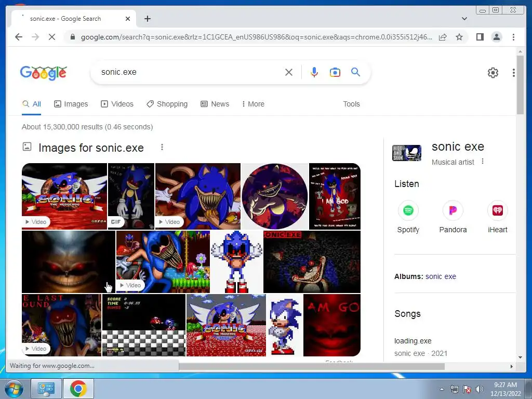Toggle the Chrome side panel
The height and width of the screenshot is (399, 532).
click(480, 37)
